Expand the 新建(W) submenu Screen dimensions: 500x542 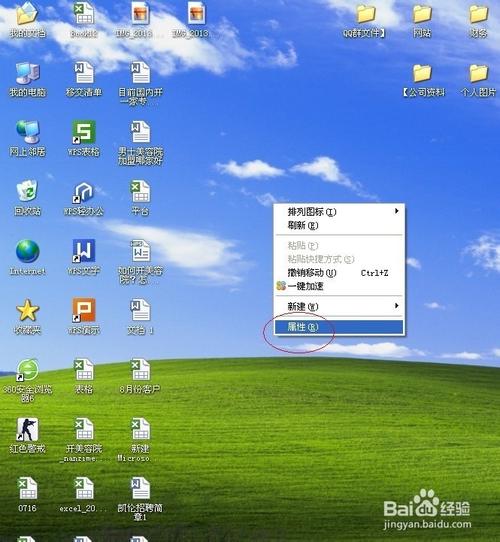(x=339, y=306)
